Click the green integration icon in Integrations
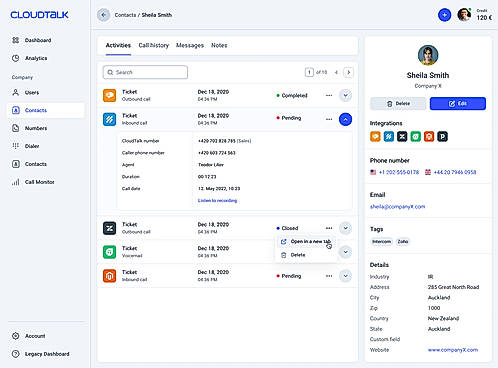Screen dimensions: 498x368 coord(416,136)
